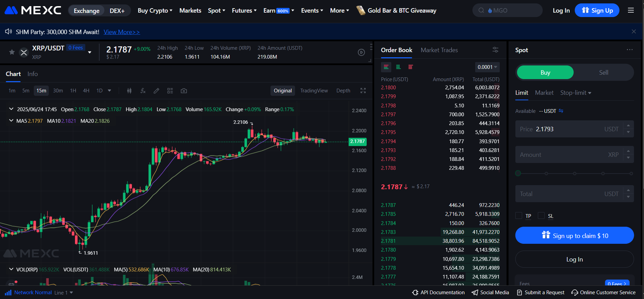Show asks only order book view
The image size is (644, 299).
[411, 67]
